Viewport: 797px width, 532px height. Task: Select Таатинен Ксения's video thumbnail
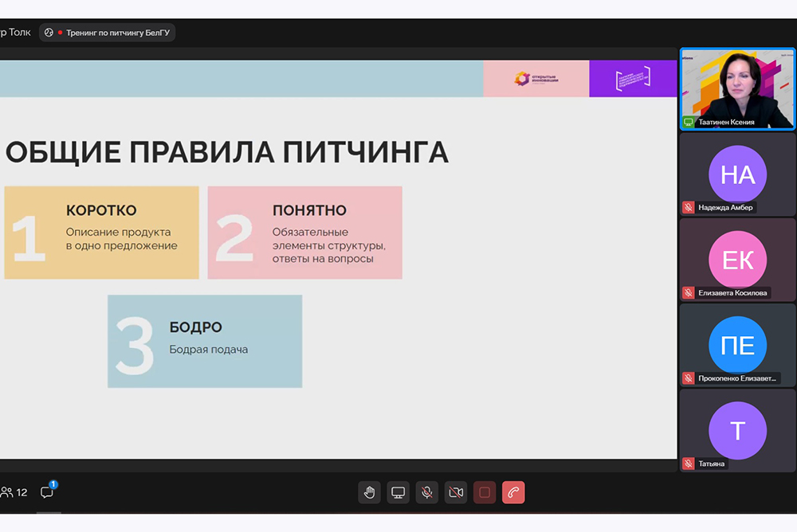737,88
